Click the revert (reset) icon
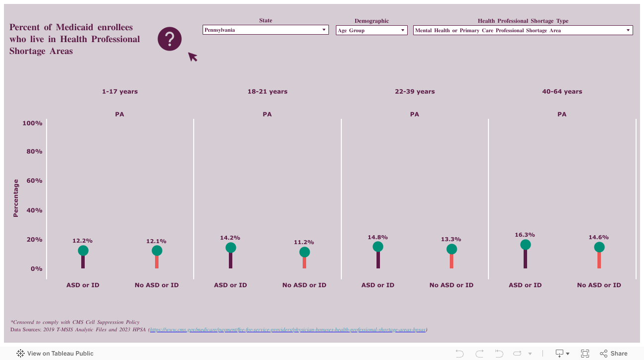Screen dimensions: 644x360 [x=499, y=354]
